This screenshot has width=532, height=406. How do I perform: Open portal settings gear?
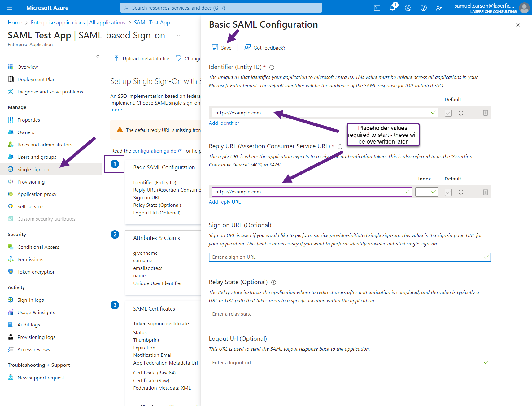pyautogui.click(x=408, y=8)
